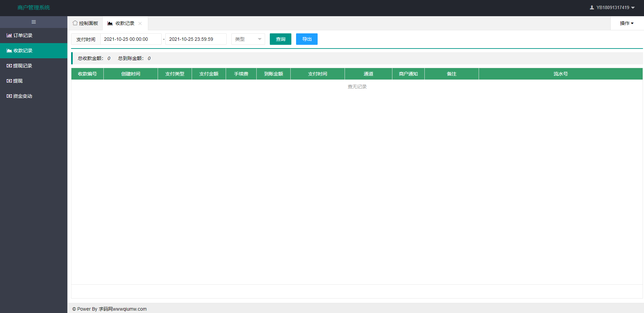Click the user avatar icon in header
Viewport: 644px width, 313px height.
[592, 7]
